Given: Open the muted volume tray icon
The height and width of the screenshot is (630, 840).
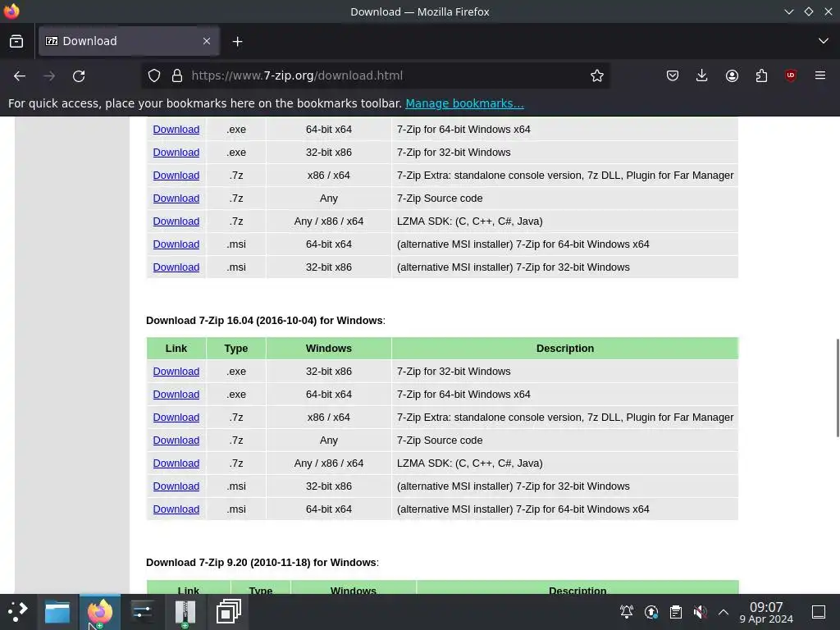Looking at the screenshot, I should tap(700, 612).
